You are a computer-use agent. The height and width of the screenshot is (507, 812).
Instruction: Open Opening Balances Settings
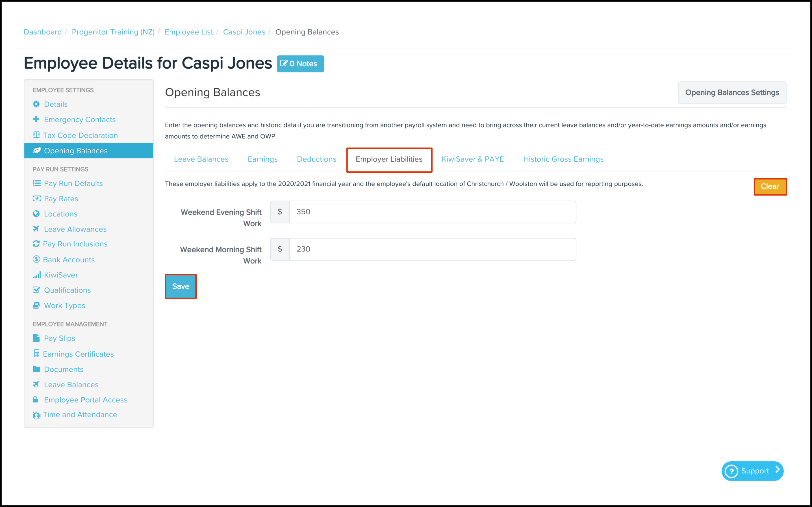pos(732,92)
